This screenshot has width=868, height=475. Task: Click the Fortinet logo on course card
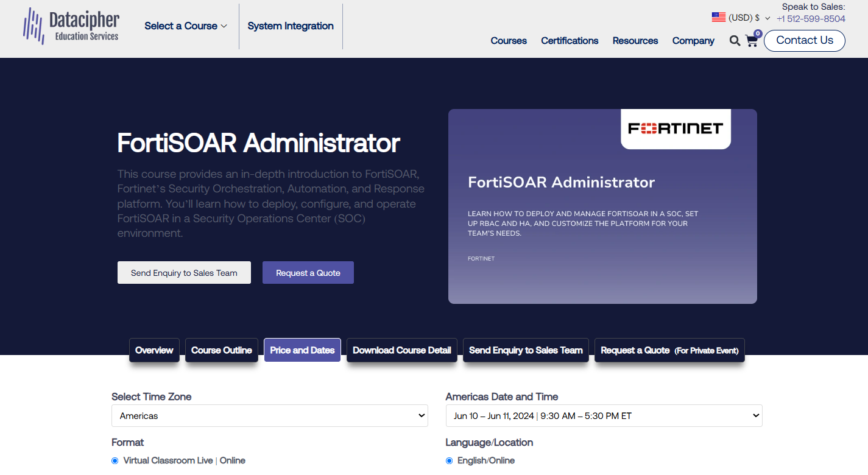(x=676, y=128)
